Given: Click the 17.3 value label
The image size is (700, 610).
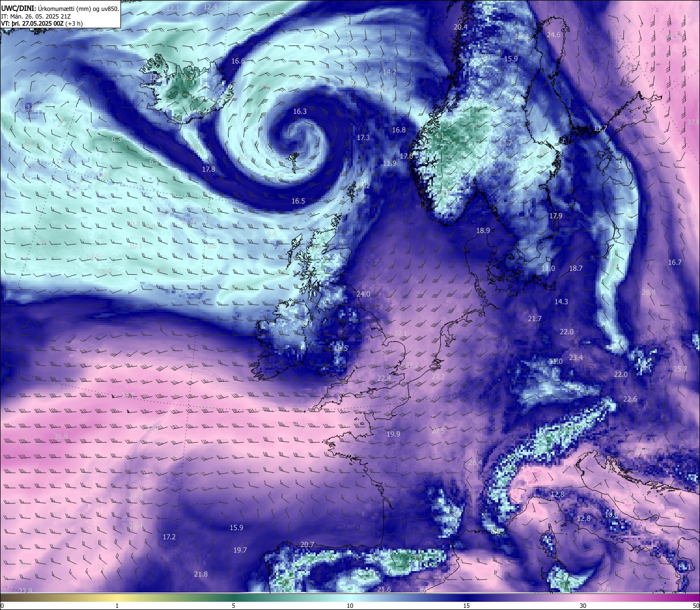Looking at the screenshot, I should (x=363, y=137).
